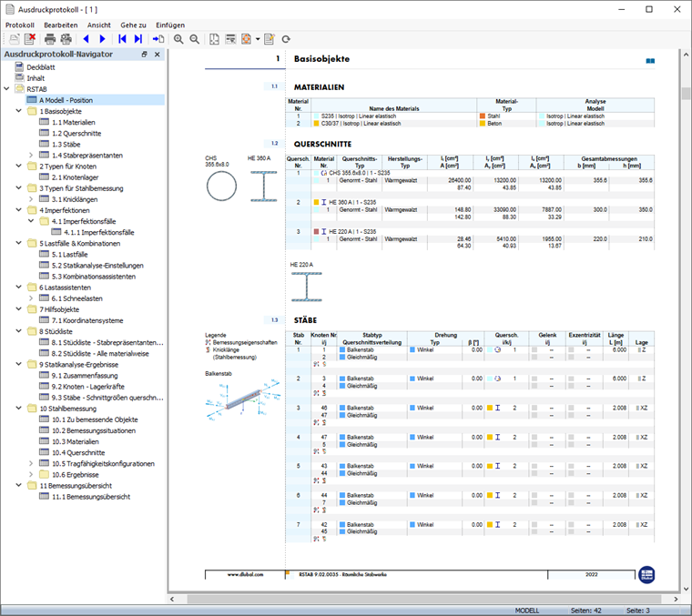Screen dimensions: 692x616
Task: Click the print icon in toolbar
Action: pos(50,39)
